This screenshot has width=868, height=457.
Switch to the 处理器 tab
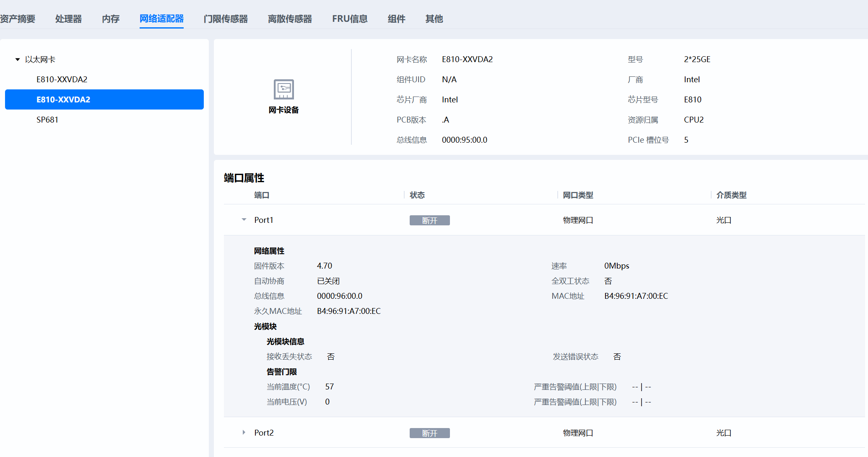click(x=68, y=19)
